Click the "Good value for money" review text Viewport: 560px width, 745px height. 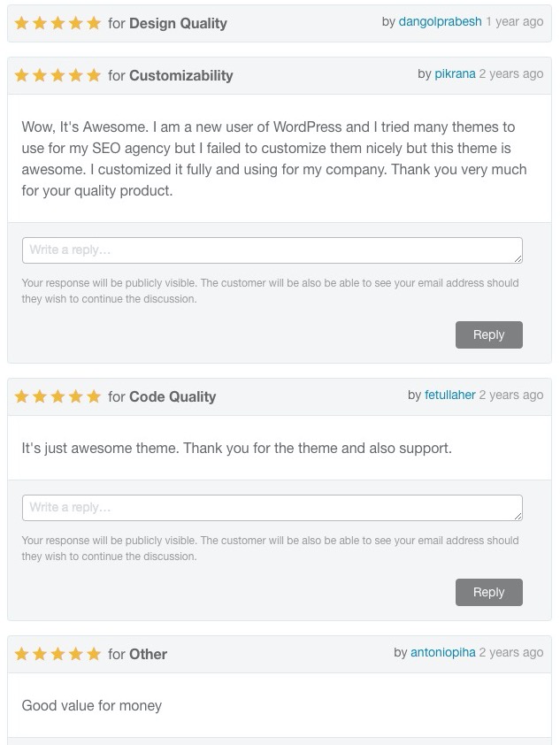point(92,706)
